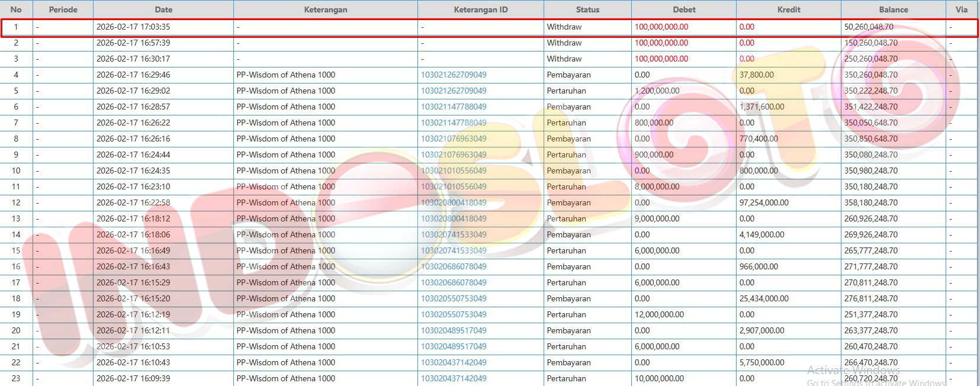Image resolution: width=980 pixels, height=386 pixels.
Task: Open ID 103021147788049 link in row 6
Action: (x=454, y=107)
